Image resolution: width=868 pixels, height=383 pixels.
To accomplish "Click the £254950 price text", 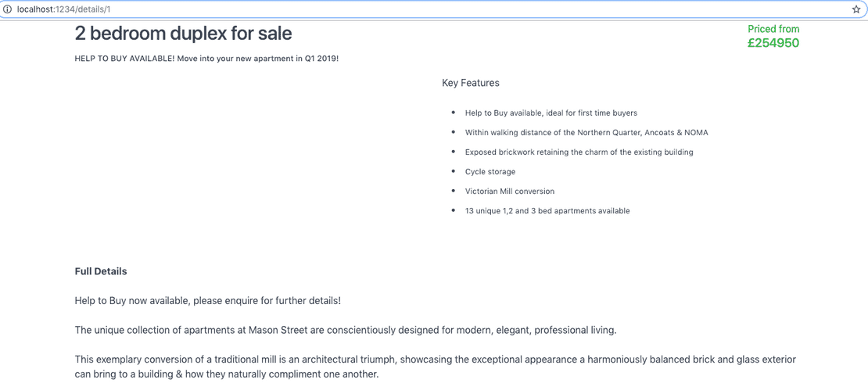I will [773, 43].
